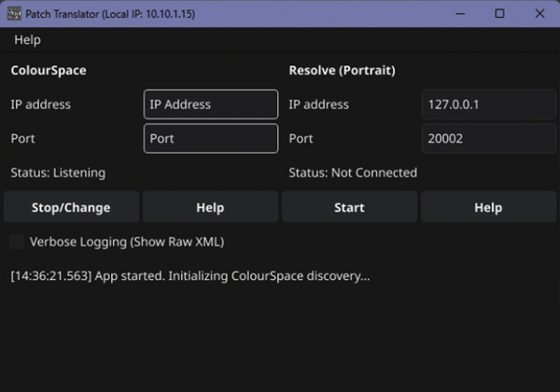560x392 pixels.
Task: Click the 'Resolve (Portrait)' section heading
Action: point(342,70)
